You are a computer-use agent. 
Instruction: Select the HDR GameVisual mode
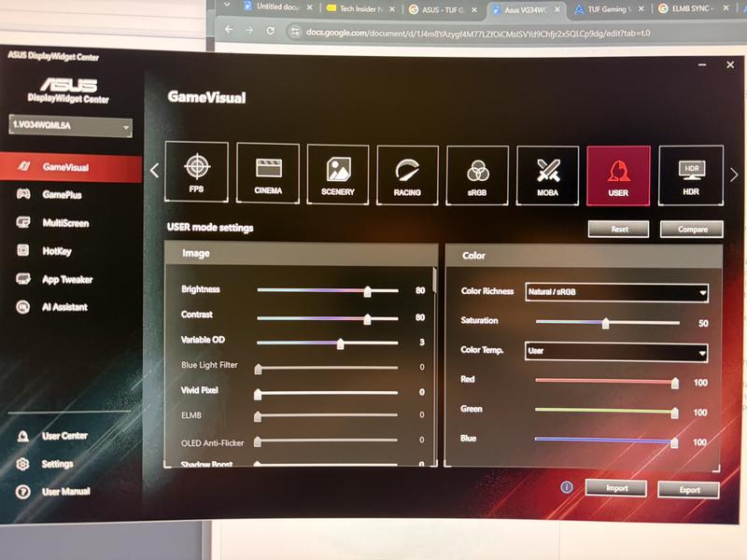coord(691,175)
